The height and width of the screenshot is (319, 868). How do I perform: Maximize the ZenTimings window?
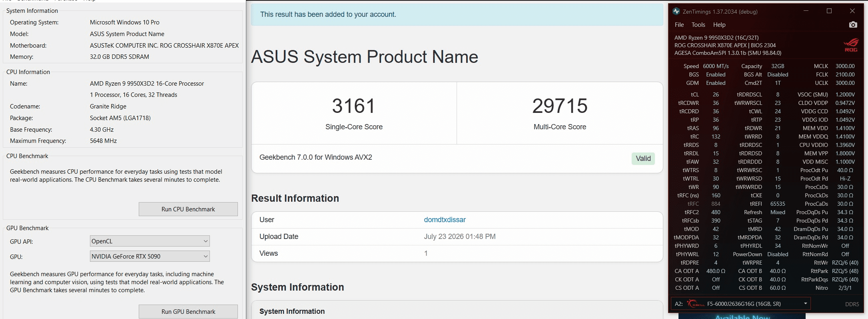point(829,11)
